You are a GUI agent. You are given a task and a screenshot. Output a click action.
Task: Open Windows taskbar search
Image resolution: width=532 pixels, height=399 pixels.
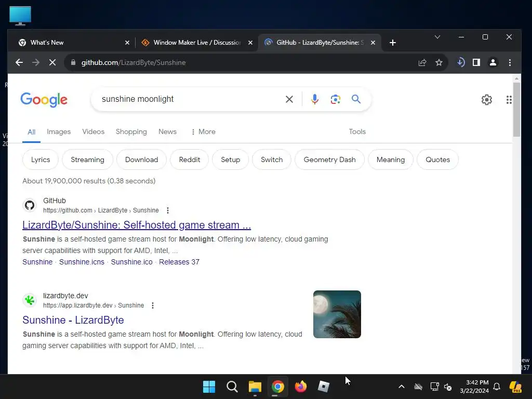tap(232, 387)
